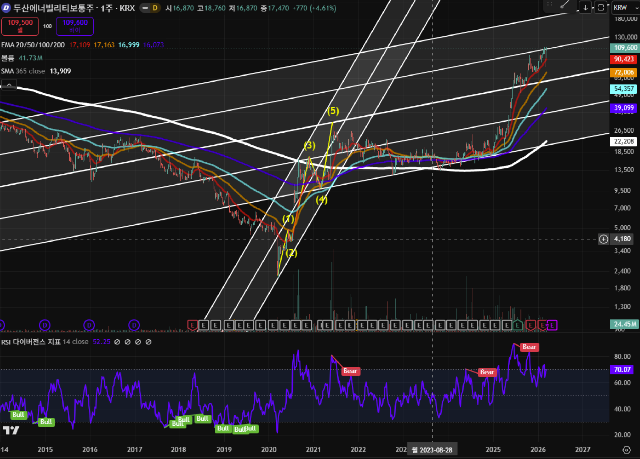The width and height of the screenshot is (640, 459).
Task: Open chart settings via the bottom-right gear
Action: 626,450
